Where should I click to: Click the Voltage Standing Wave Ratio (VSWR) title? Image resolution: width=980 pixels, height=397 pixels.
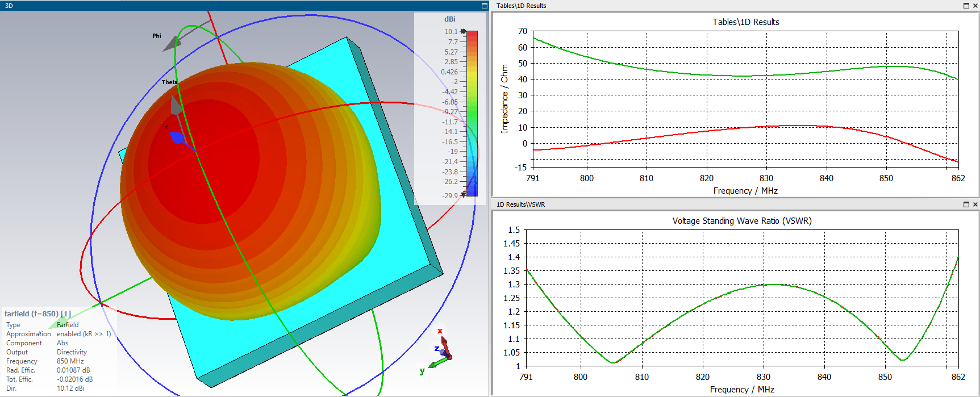click(x=742, y=221)
